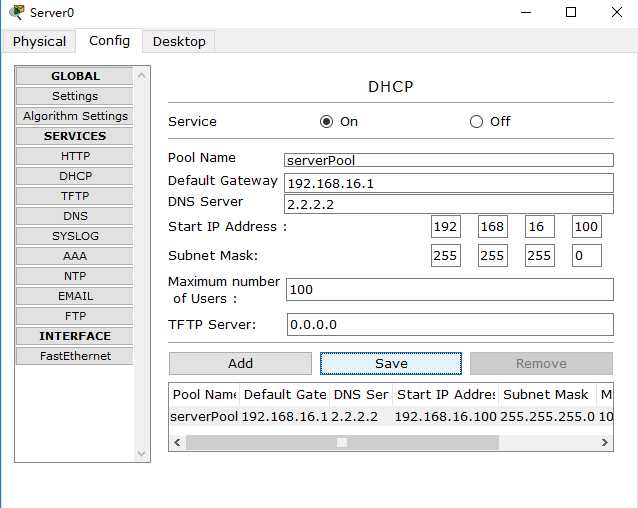Open the DNS service configuration

tap(75, 216)
